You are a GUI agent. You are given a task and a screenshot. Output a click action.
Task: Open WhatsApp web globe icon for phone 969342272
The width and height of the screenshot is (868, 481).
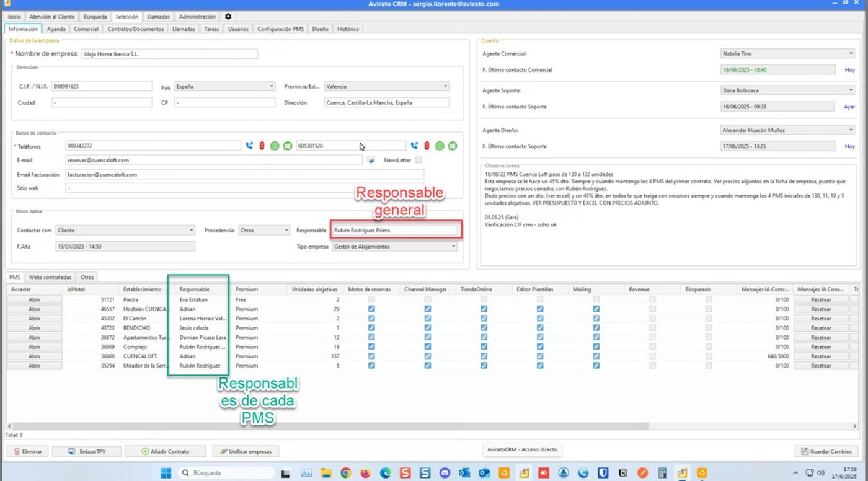tap(275, 146)
